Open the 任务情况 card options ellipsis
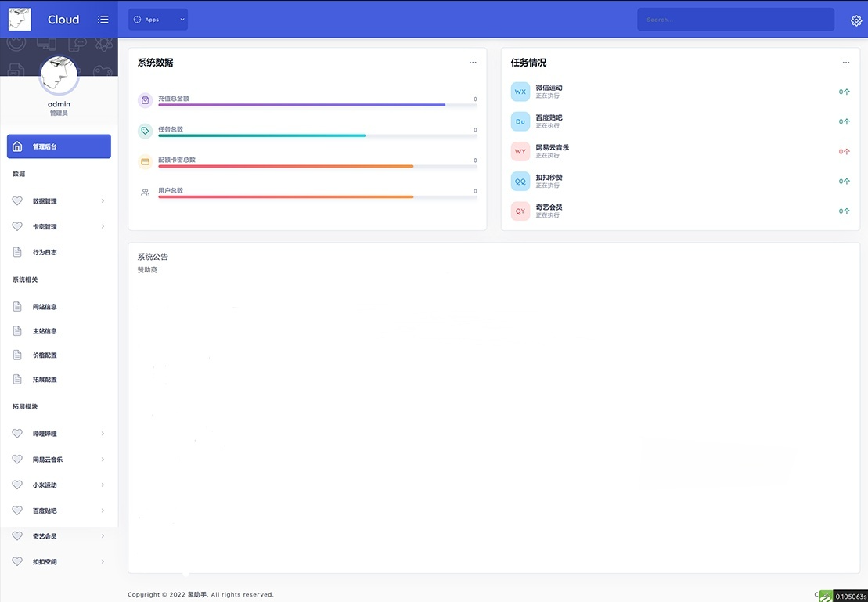 tap(845, 63)
